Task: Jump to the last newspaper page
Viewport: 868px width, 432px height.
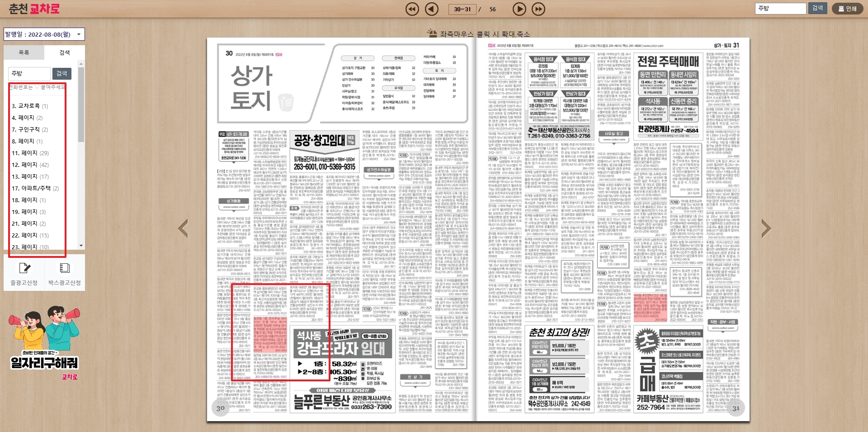Action: coord(538,9)
